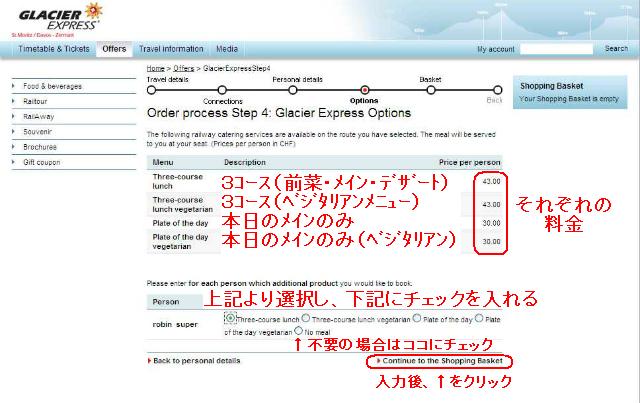Open the Timetable & Tickets menu
Image resolution: width=640 pixels, height=403 pixels.
coord(54,49)
